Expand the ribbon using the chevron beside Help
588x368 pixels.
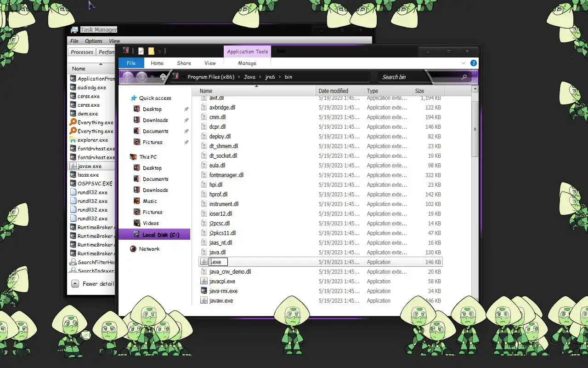point(464,63)
